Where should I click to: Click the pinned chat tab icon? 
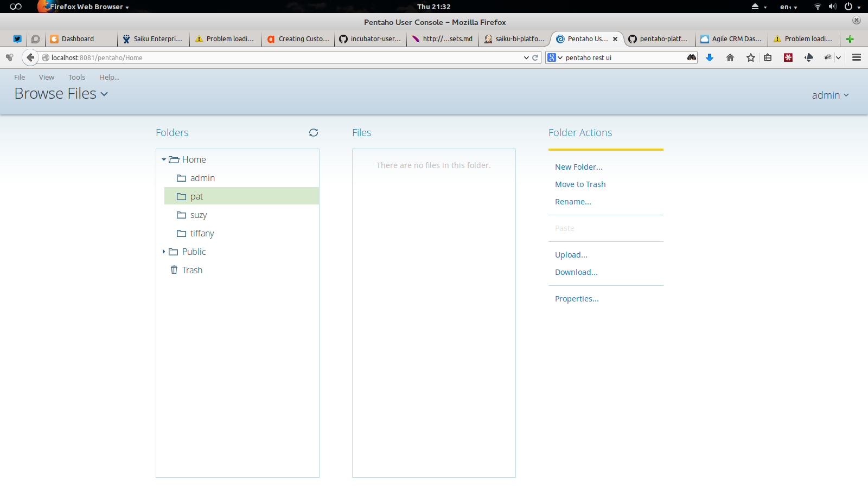36,39
